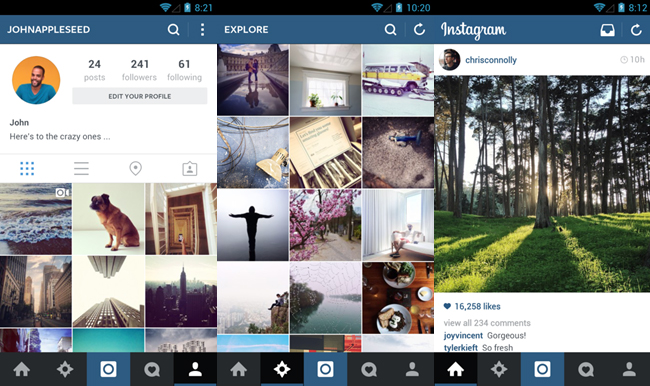Open the direct inbox tray icon

point(607,30)
